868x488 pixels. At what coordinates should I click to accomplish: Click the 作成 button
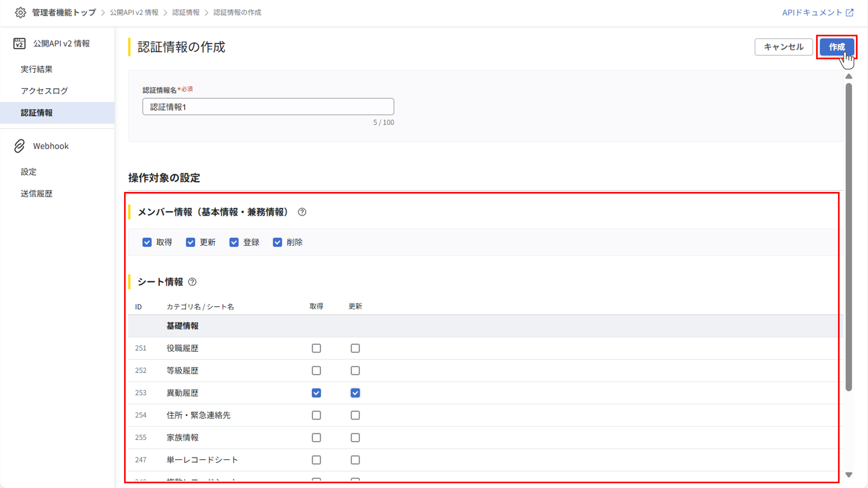(x=837, y=47)
